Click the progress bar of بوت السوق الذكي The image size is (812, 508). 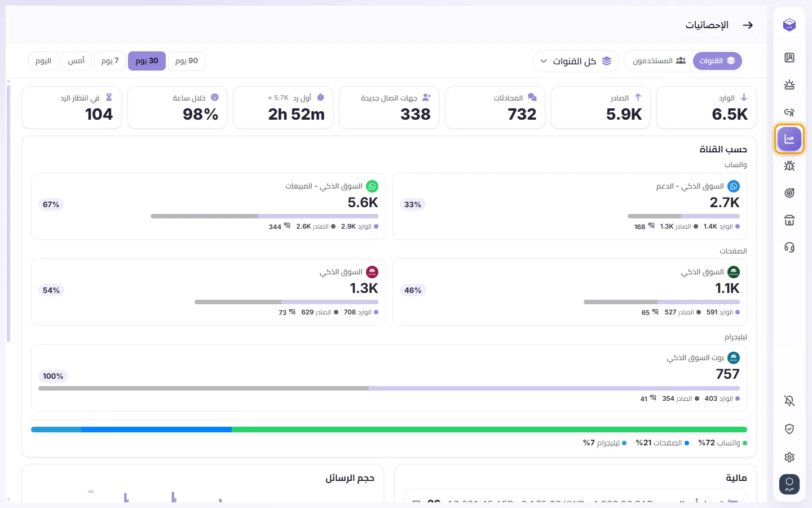389,388
